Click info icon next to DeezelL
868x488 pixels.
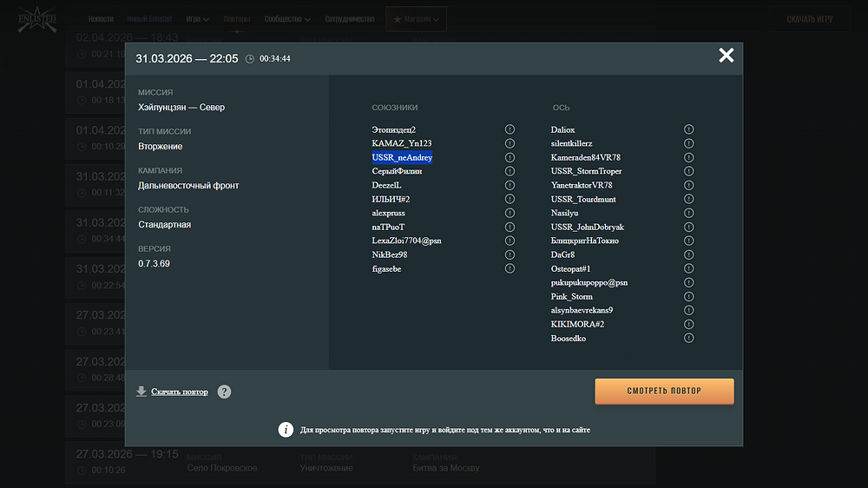(x=510, y=185)
